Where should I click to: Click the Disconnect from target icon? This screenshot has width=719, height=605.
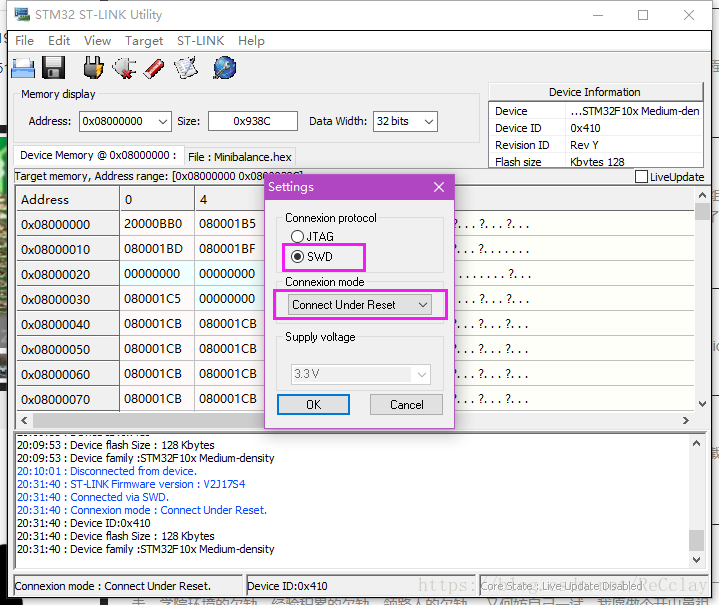click(124, 68)
